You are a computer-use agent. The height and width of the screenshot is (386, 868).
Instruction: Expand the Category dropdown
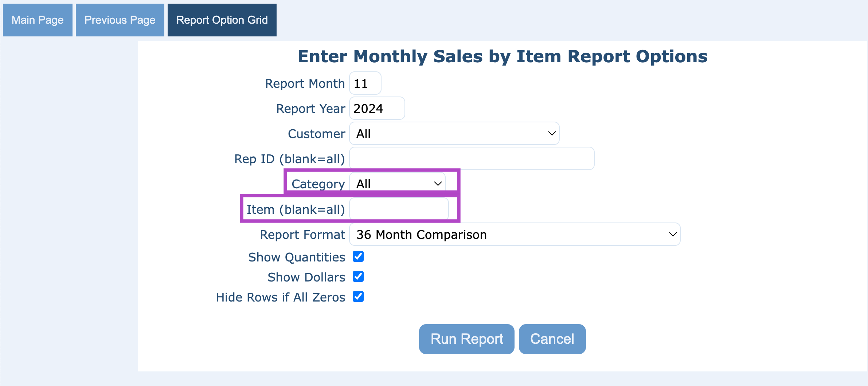point(397,184)
